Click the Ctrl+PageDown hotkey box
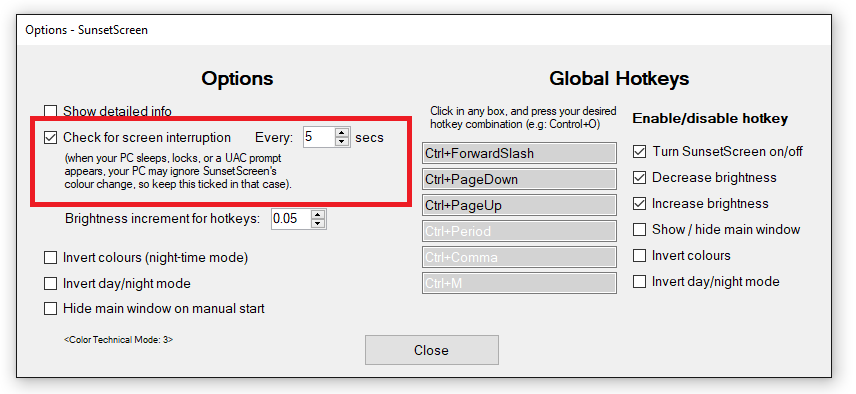 point(519,180)
